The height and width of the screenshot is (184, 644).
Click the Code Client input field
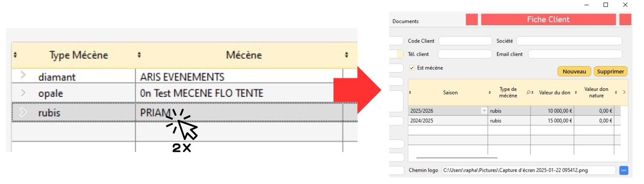[x=465, y=41]
